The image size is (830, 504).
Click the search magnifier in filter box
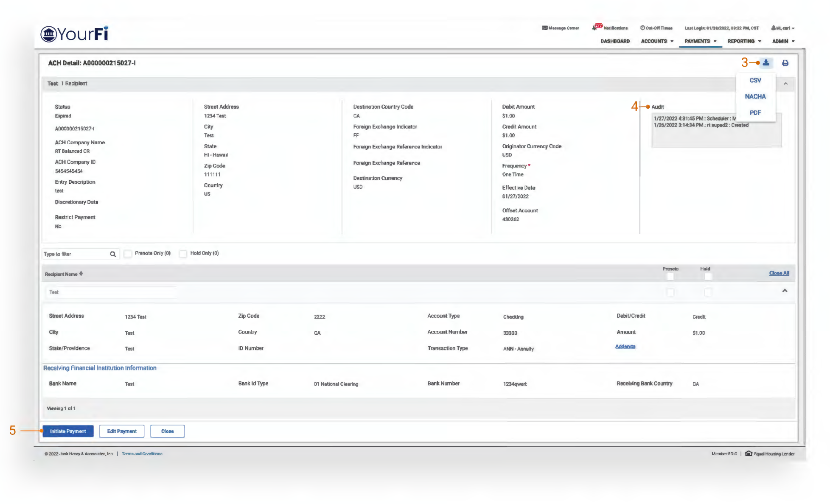pyautogui.click(x=113, y=254)
